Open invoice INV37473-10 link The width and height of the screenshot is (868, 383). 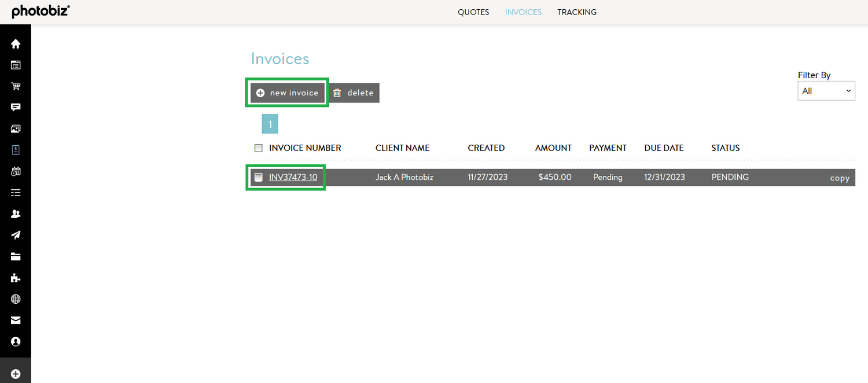(293, 177)
